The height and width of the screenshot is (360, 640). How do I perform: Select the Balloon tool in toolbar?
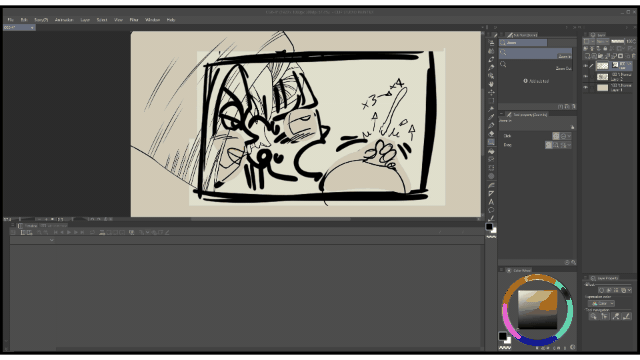tap(491, 210)
